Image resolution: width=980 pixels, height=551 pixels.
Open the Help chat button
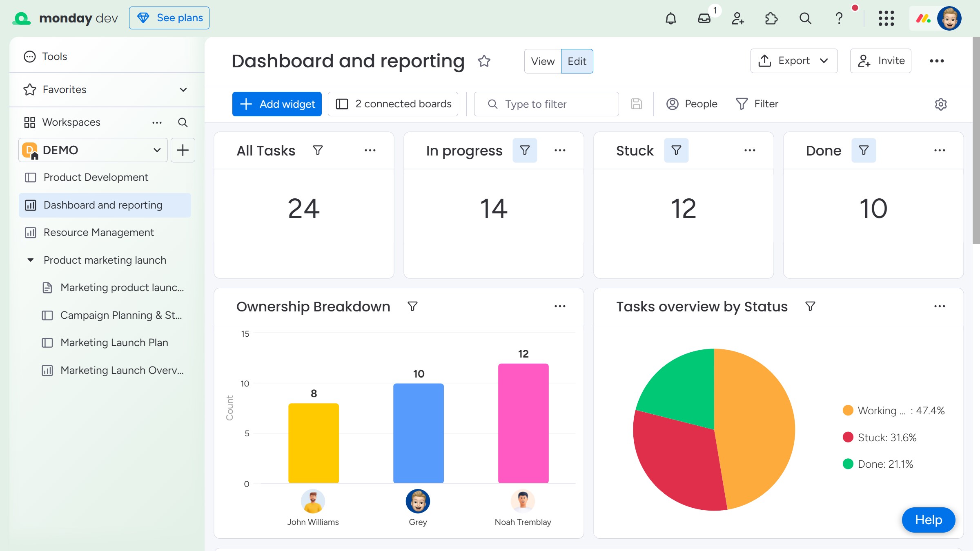(928, 520)
